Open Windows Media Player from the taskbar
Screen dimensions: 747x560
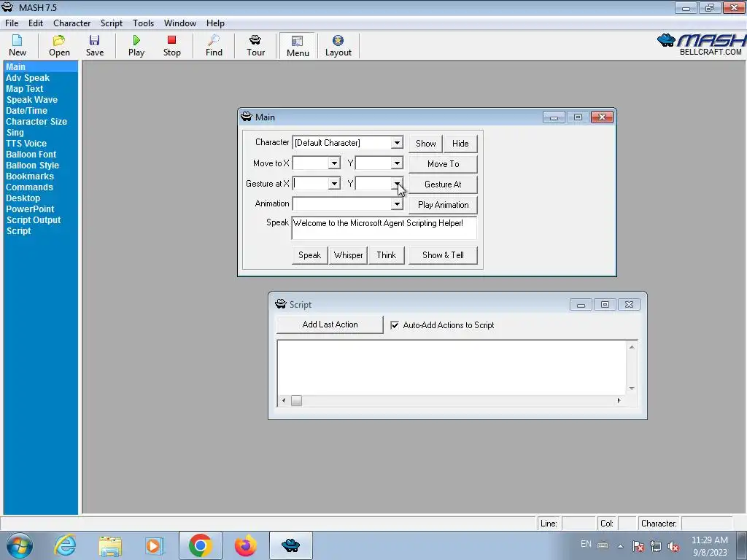155,545
